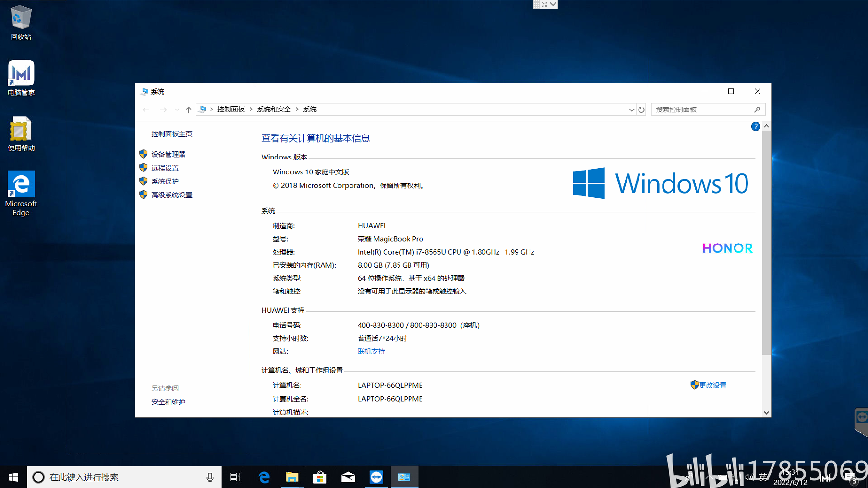The image size is (868, 488).
Task: Expand the chevron after 系统和安全 in the breadcrumb
Action: pyautogui.click(x=297, y=110)
